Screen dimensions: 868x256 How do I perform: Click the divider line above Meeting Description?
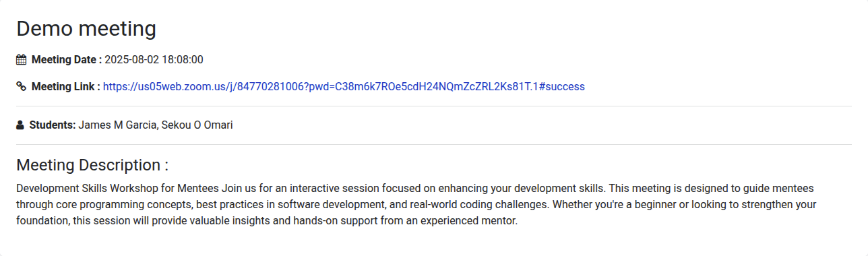pos(434,144)
